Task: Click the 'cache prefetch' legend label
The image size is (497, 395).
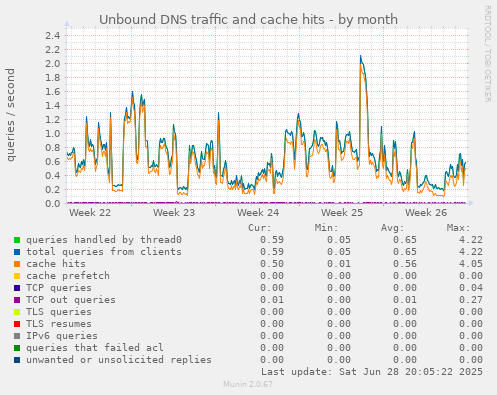Action: (68, 276)
